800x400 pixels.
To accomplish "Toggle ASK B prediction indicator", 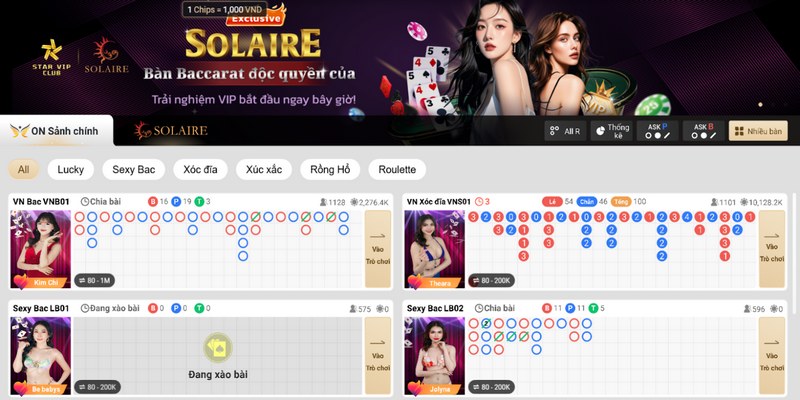I will coord(704,131).
